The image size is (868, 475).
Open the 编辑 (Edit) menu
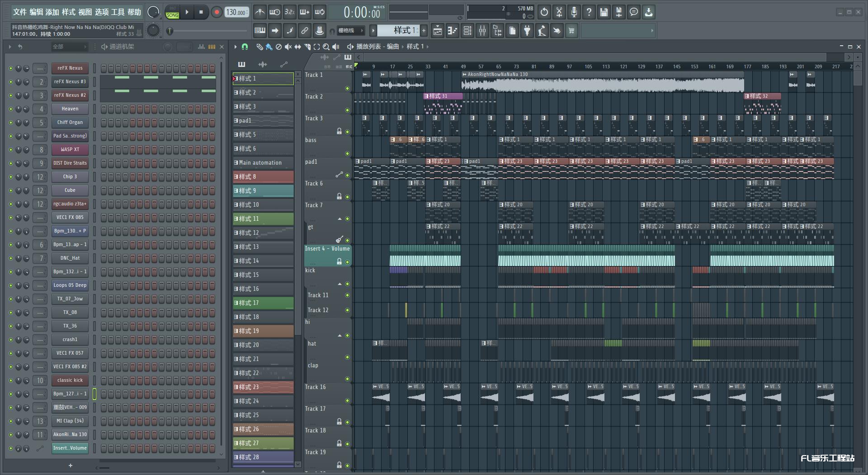[36, 12]
